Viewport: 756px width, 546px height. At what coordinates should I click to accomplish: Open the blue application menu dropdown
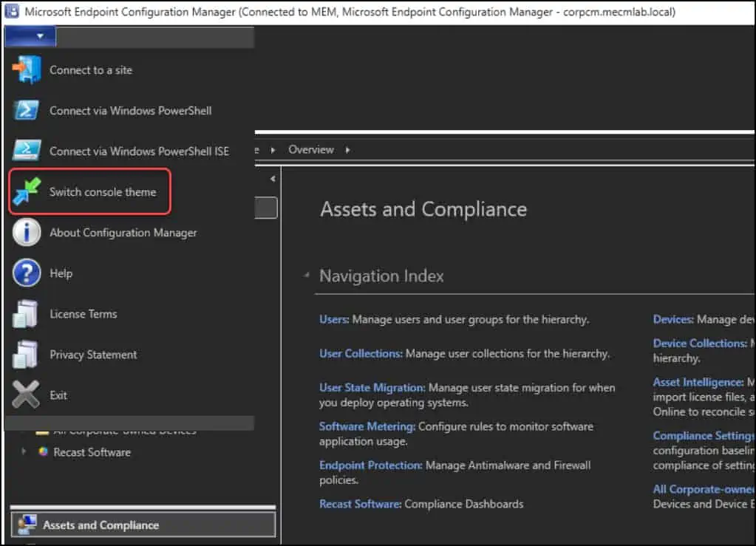30,36
